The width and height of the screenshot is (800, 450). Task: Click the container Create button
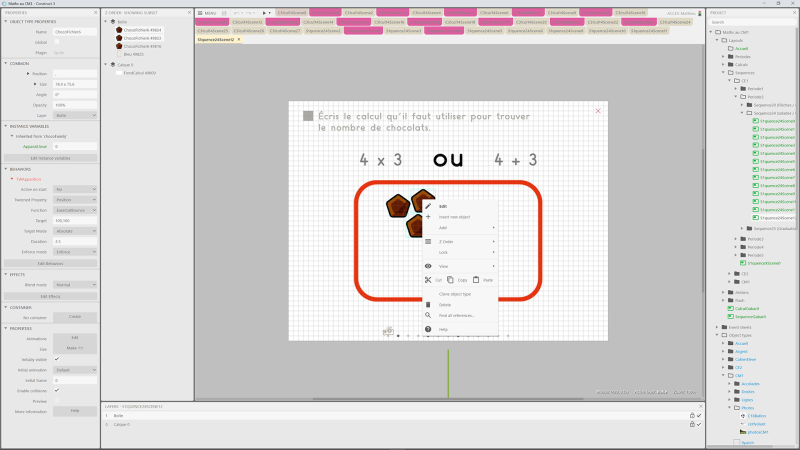(x=75, y=317)
